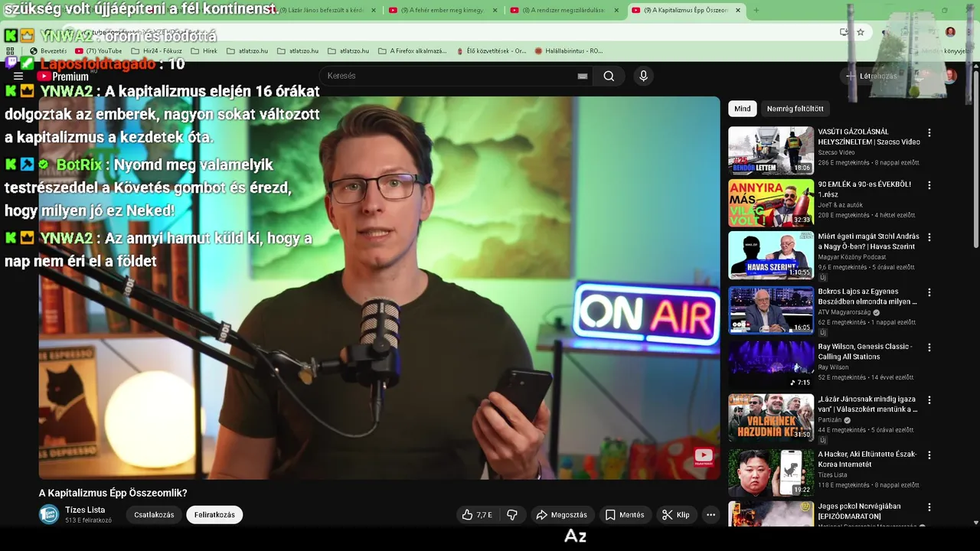Open Havas Szerint Stohl András thumbnail
The height and width of the screenshot is (551, 980).
click(771, 255)
